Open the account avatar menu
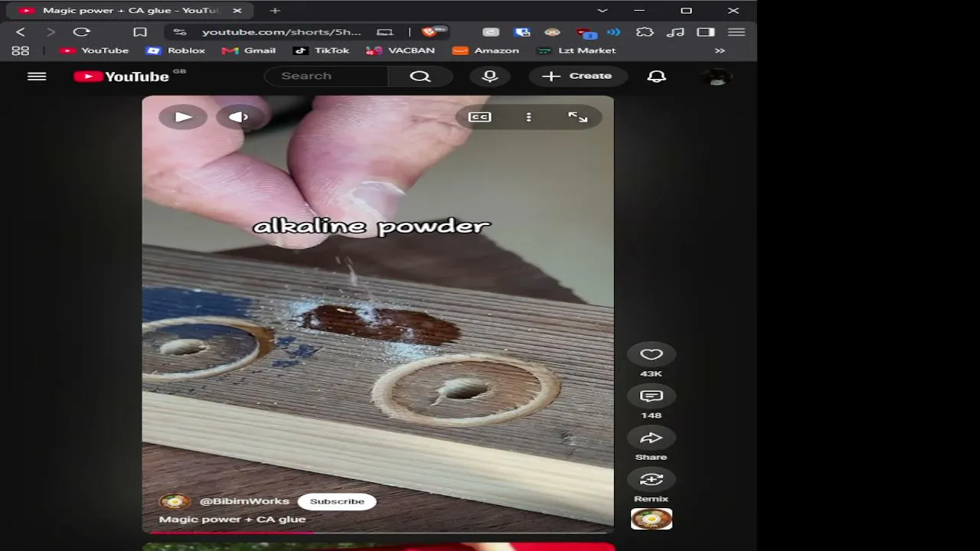Screen dimensions: 980x551 (x=717, y=77)
